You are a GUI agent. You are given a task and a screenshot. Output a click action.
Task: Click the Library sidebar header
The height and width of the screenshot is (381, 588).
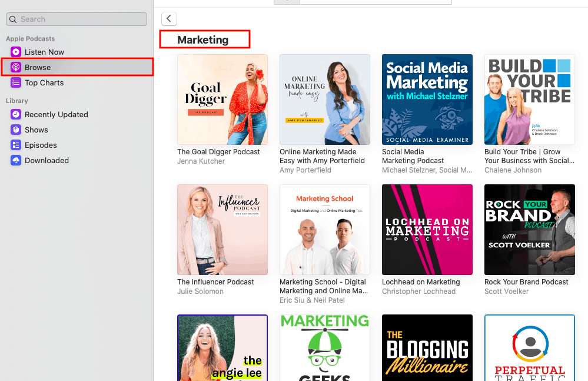click(17, 101)
